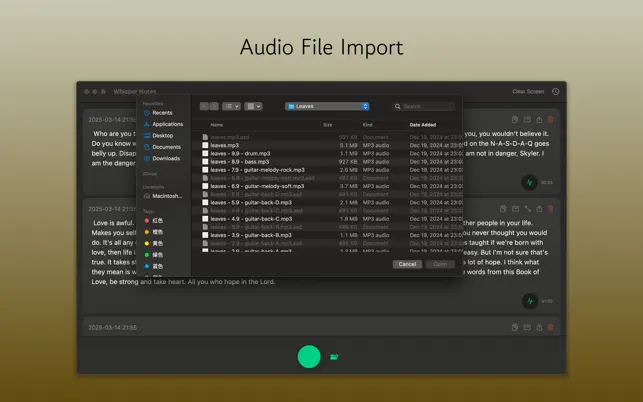Copy the 2025-03-14 21:55 note text
643x402 pixels.
[514, 327]
